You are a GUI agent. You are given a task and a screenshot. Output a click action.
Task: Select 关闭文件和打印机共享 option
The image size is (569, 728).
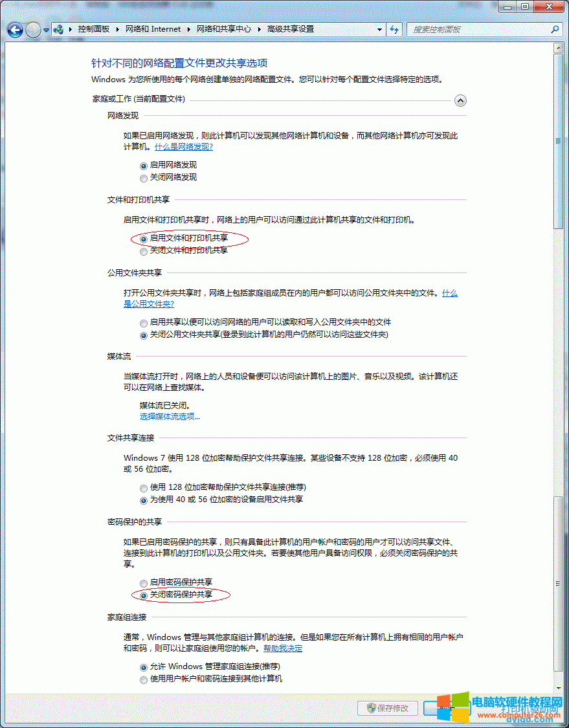(143, 251)
